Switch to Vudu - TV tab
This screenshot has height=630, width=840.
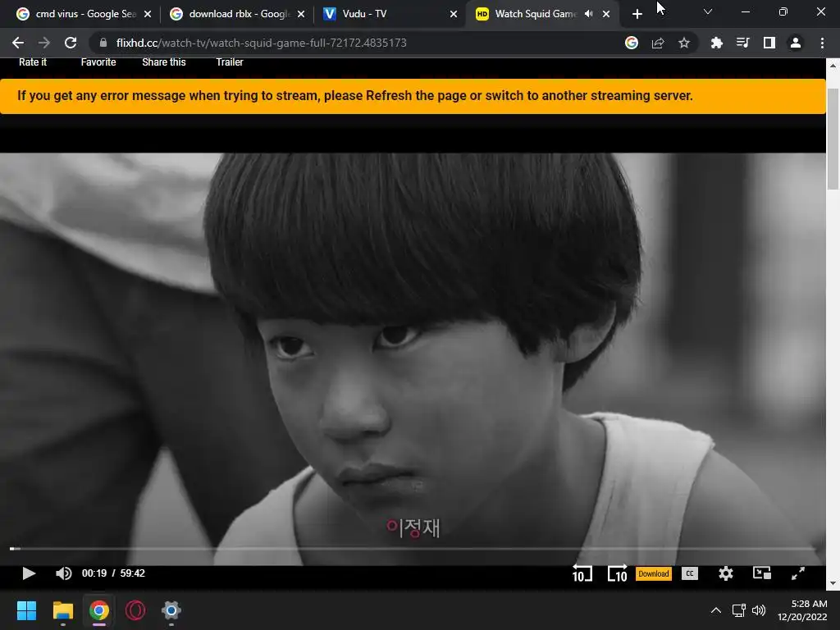[390, 14]
